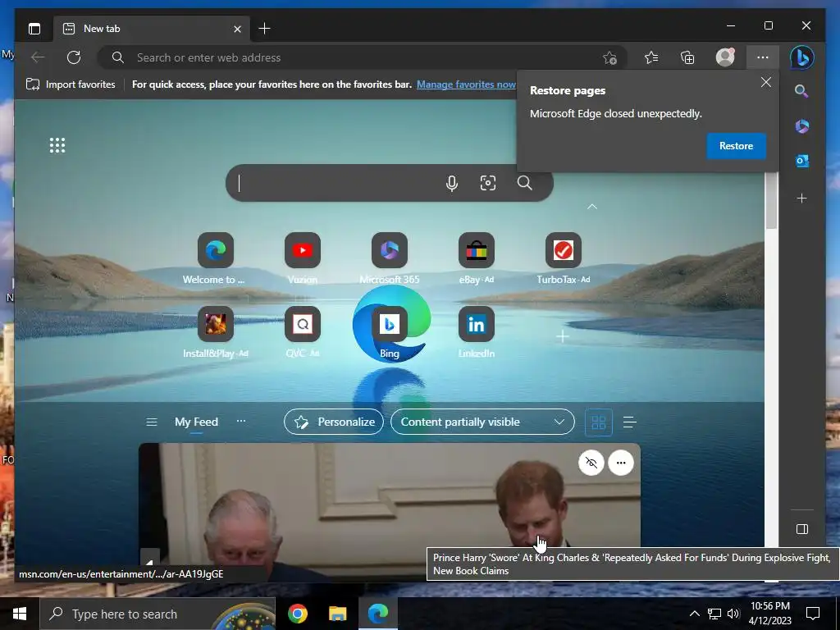840x630 pixels.
Task: Open the YouTube-icon quick link
Action: coord(302,258)
